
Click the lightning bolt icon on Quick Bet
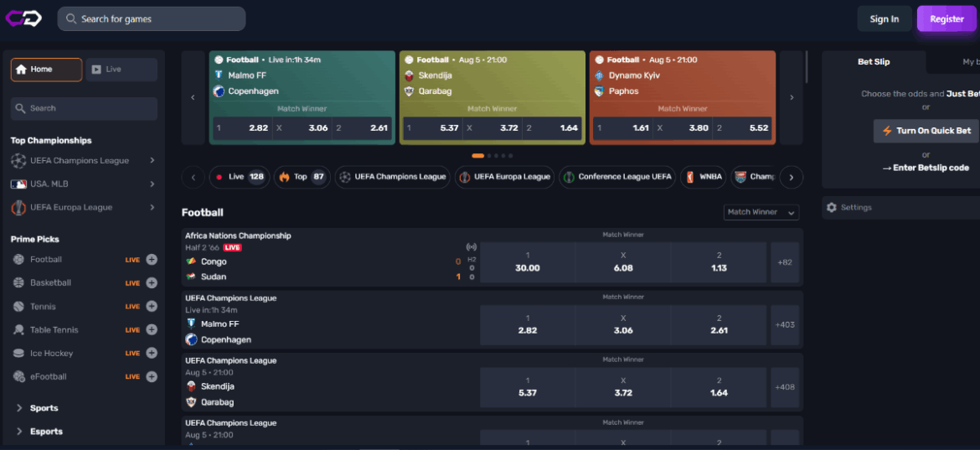pyautogui.click(x=887, y=132)
